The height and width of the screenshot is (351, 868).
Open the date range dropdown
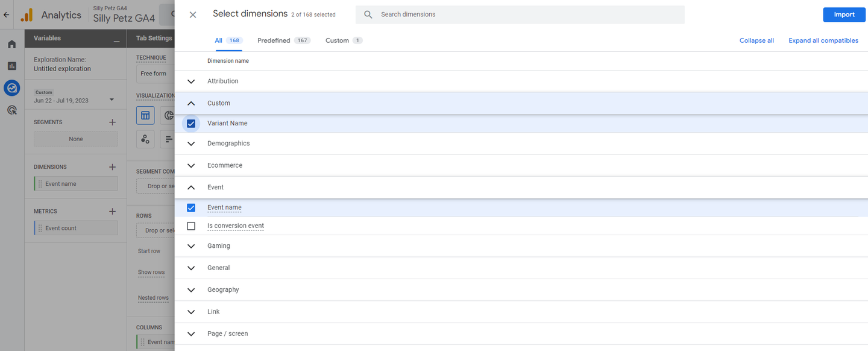click(x=112, y=100)
